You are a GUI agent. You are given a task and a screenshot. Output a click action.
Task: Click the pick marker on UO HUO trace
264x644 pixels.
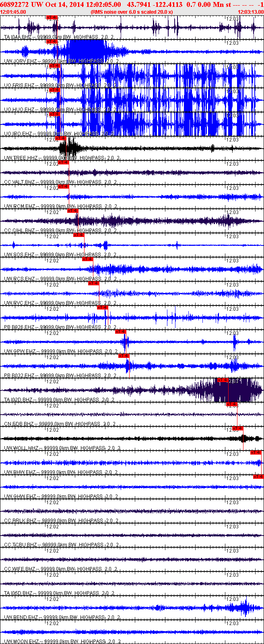pos(54,90)
